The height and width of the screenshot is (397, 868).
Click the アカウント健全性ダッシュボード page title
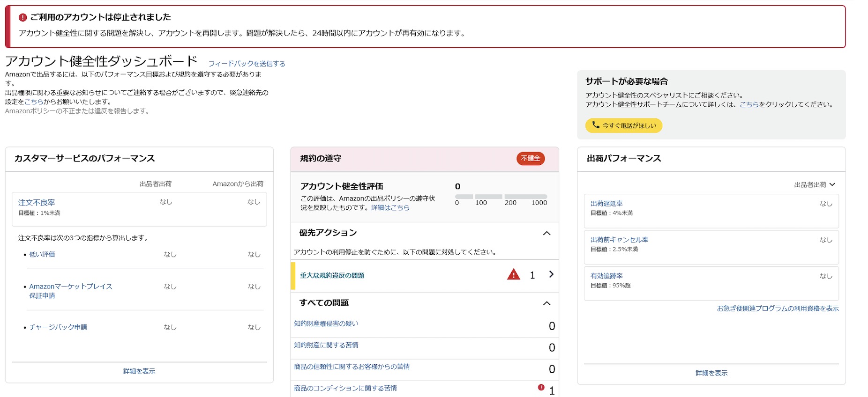click(x=102, y=61)
